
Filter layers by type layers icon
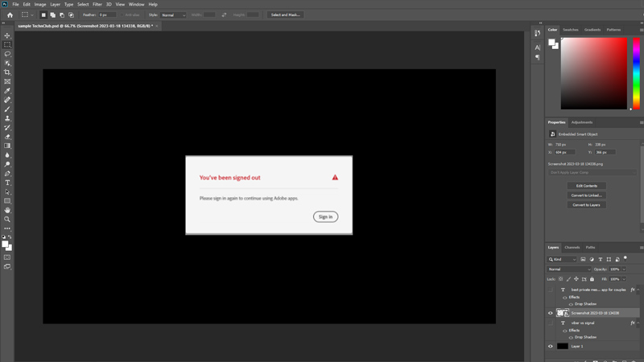pyautogui.click(x=600, y=259)
